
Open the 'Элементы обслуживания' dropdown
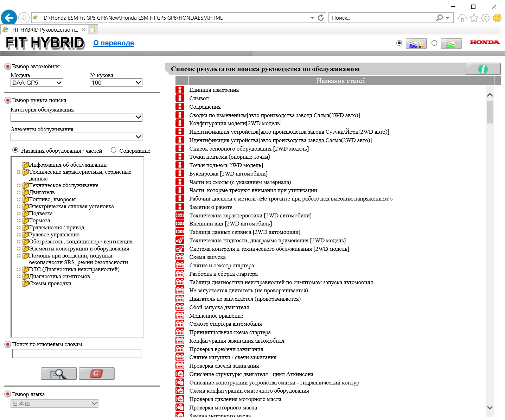click(76, 137)
